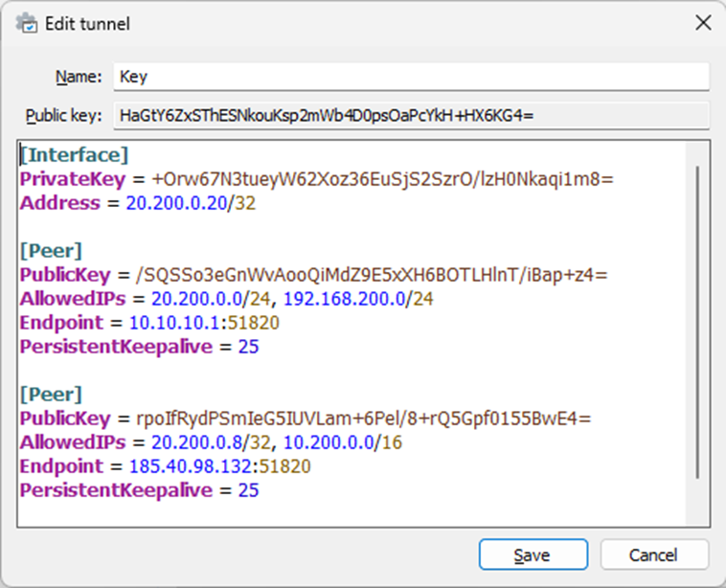Click the WireGuard icon in title bar
This screenshot has width=726, height=588.
click(28, 24)
